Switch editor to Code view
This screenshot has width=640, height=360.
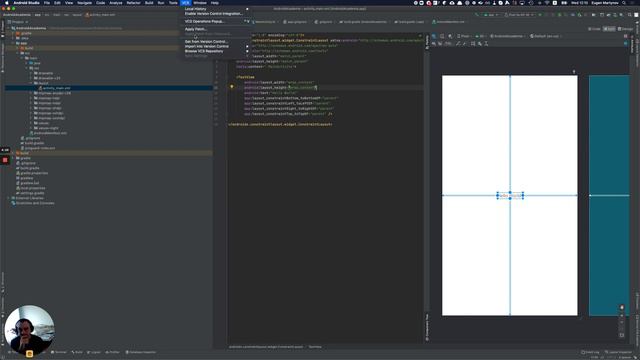point(595,29)
